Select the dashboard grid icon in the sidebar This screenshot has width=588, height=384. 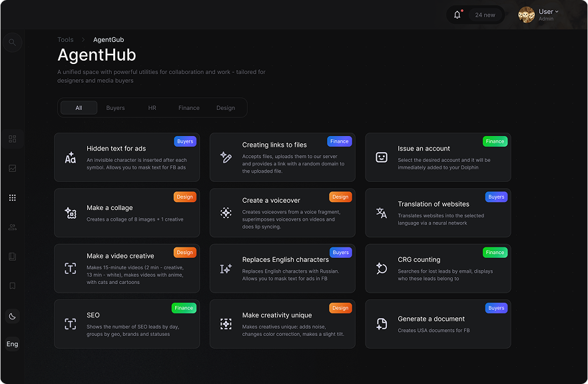point(12,139)
